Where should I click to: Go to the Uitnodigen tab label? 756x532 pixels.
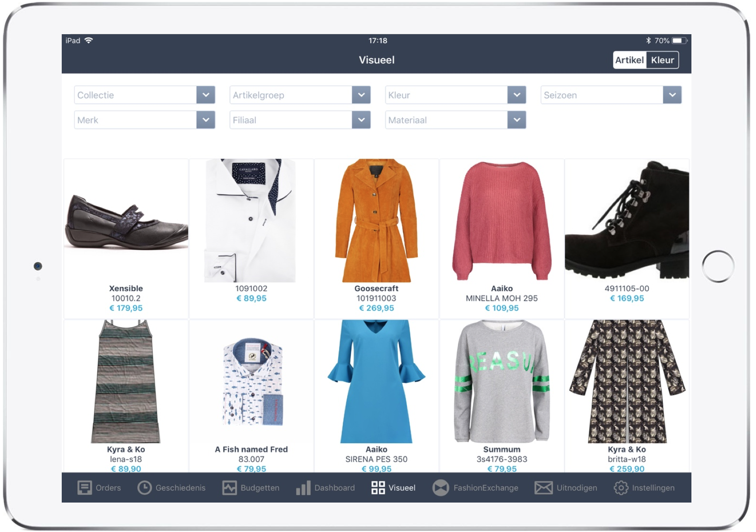[x=576, y=488]
